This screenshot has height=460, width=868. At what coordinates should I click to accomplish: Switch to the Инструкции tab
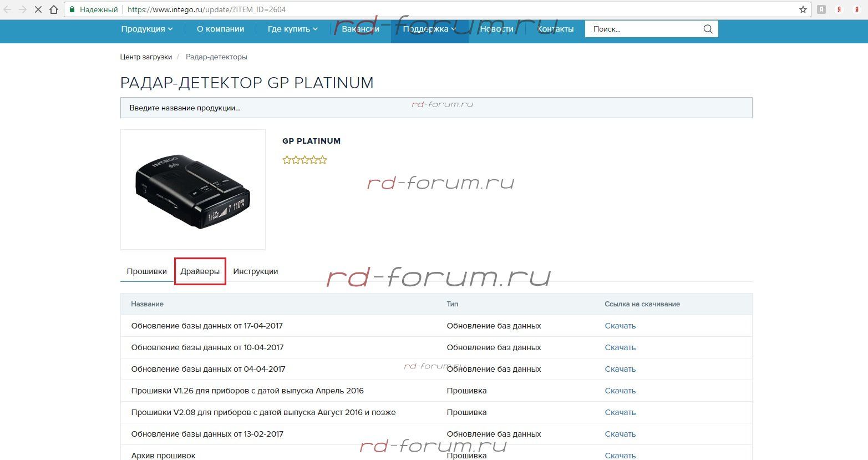click(x=255, y=271)
